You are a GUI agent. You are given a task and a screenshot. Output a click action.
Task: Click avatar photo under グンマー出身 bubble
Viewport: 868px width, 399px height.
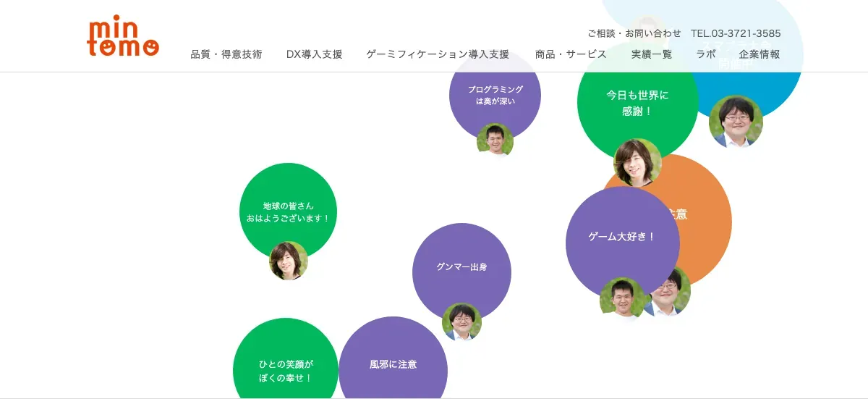click(x=461, y=322)
